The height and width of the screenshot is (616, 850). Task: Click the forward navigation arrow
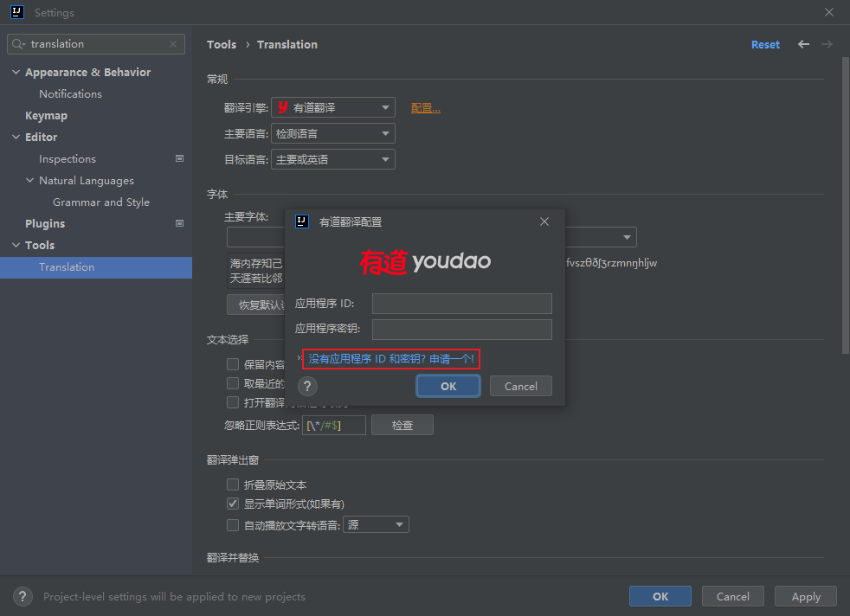click(827, 44)
